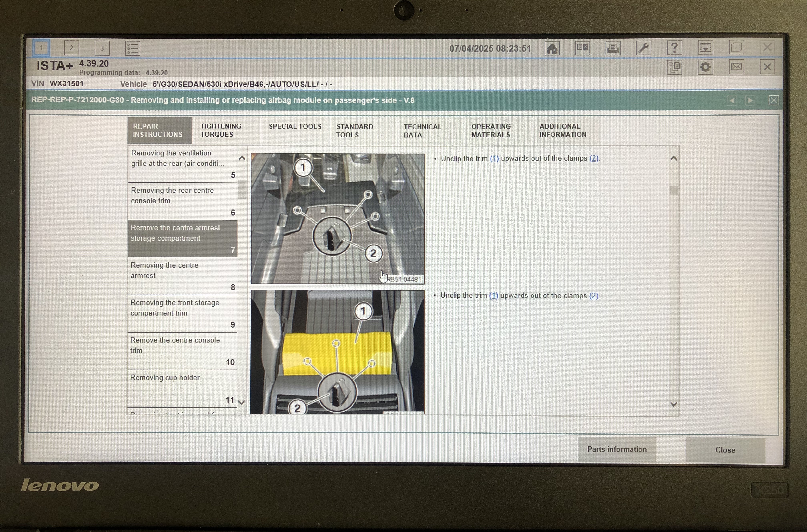This screenshot has height=532, width=807.
Task: Go to previous document with left arrow
Action: (x=732, y=100)
